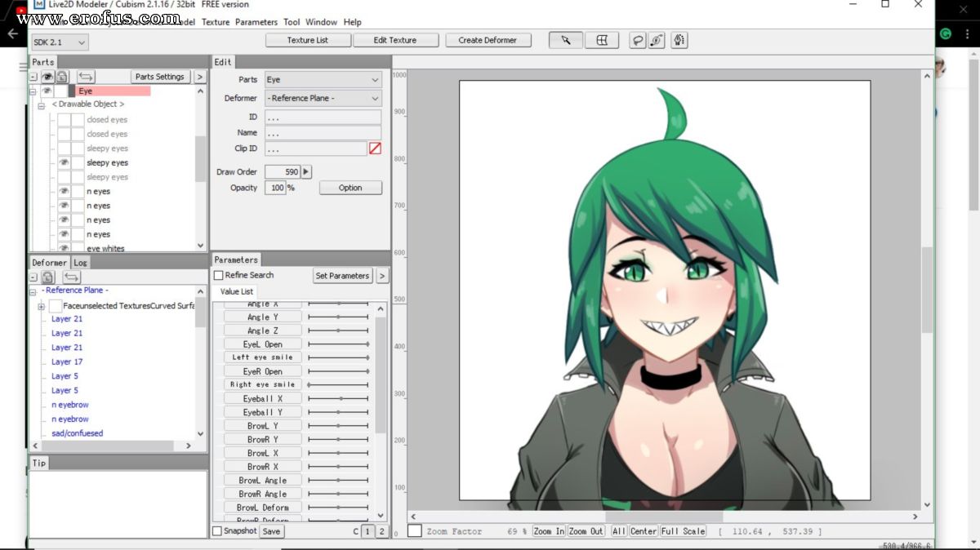Open the Deformer Reference Plane dropdown
Viewport: 980px width, 550px height.
[x=323, y=99]
